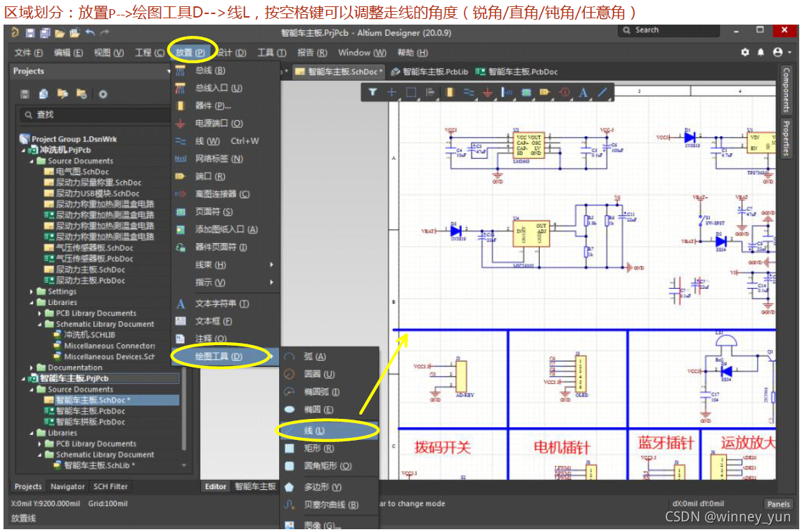The width and height of the screenshot is (802, 532).
Task: Click the yellow place part icon on the active bar
Action: tap(450, 92)
